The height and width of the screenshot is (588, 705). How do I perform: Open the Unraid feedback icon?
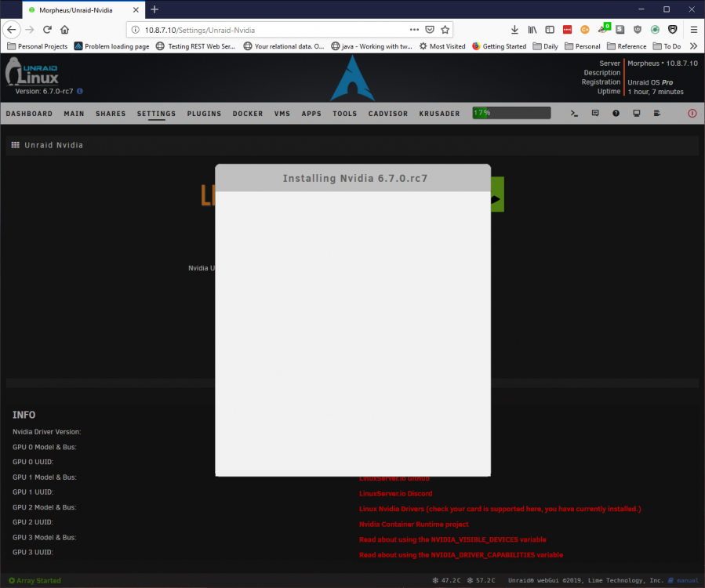click(595, 113)
